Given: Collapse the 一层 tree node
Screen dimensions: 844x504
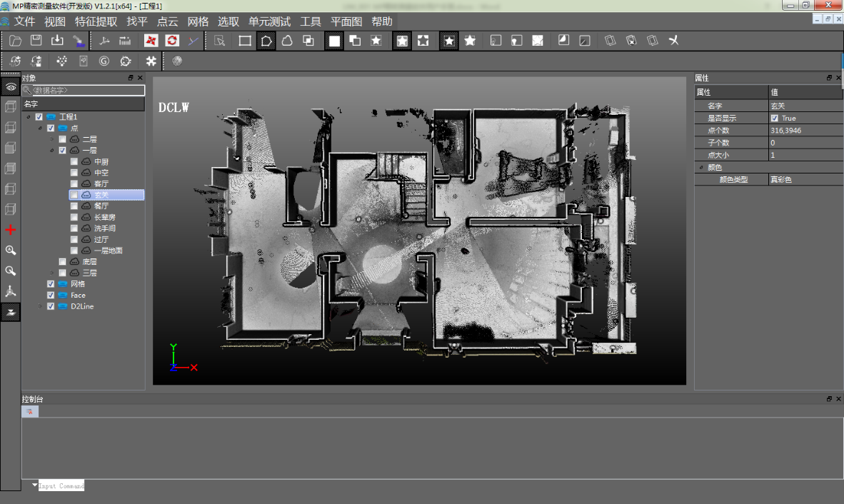Looking at the screenshot, I should [52, 151].
